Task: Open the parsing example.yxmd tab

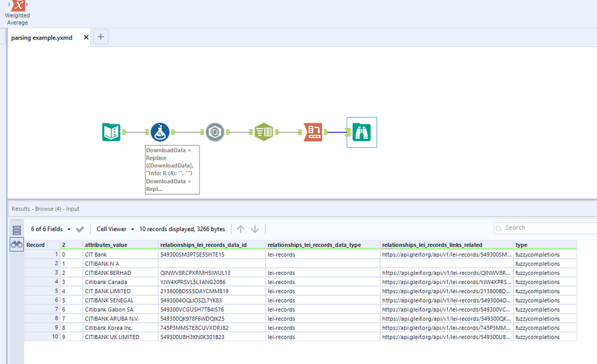Action: pyautogui.click(x=41, y=37)
